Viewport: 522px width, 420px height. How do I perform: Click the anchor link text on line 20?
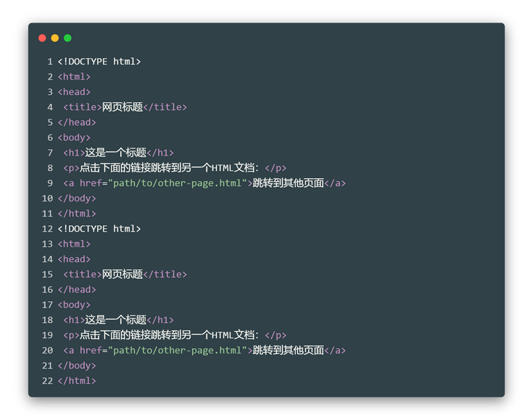click(288, 350)
